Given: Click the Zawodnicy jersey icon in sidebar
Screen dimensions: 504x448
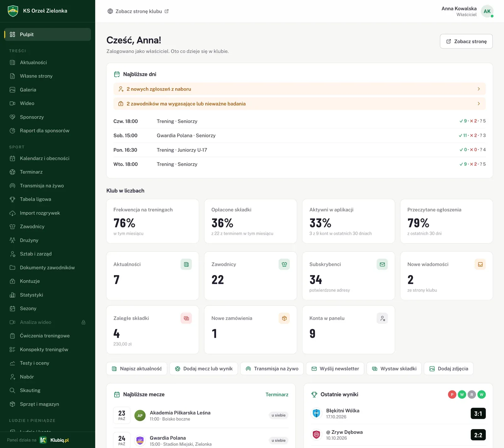Looking at the screenshot, I should point(13,227).
